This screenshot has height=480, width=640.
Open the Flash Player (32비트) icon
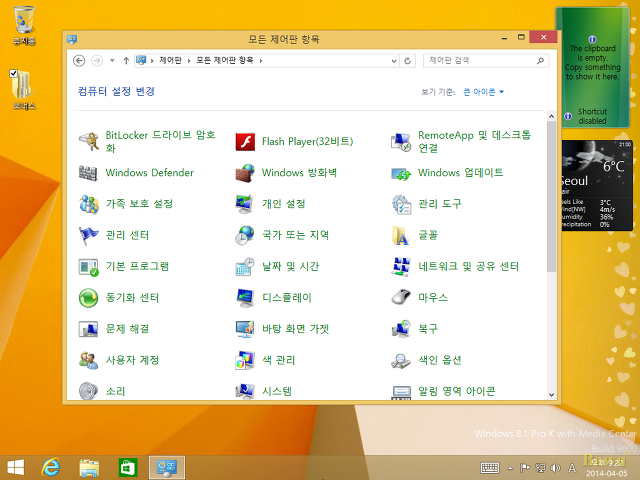tap(245, 142)
